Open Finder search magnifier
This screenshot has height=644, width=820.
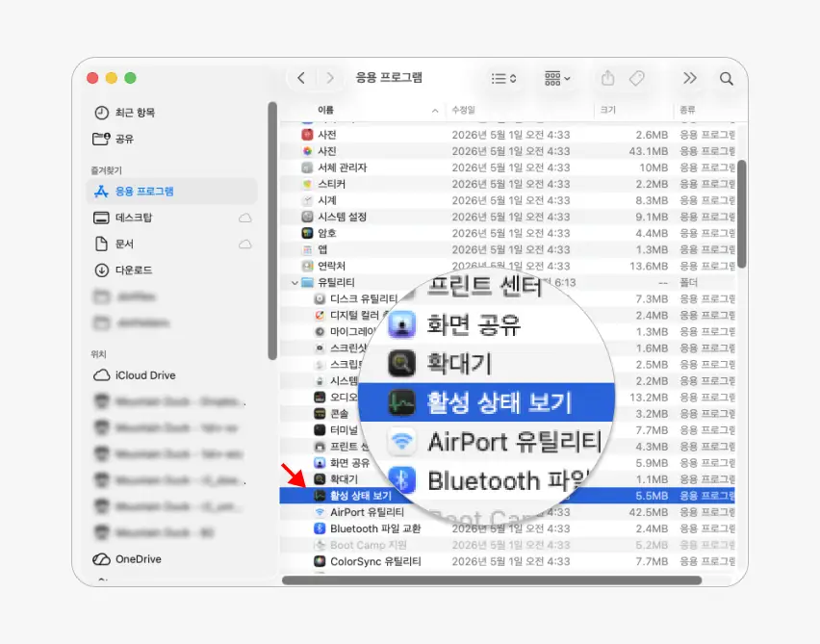(726, 79)
